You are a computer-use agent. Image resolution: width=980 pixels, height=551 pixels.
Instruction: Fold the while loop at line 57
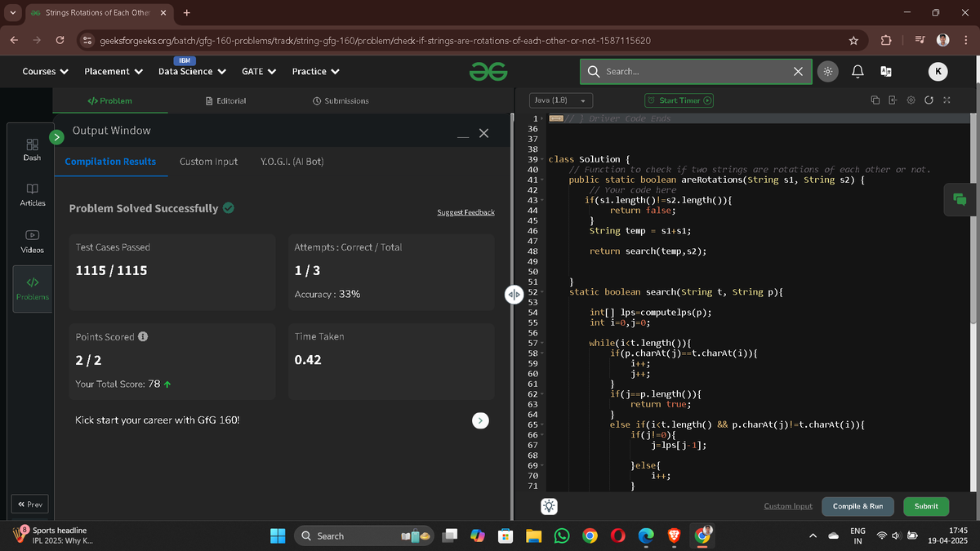[542, 343]
